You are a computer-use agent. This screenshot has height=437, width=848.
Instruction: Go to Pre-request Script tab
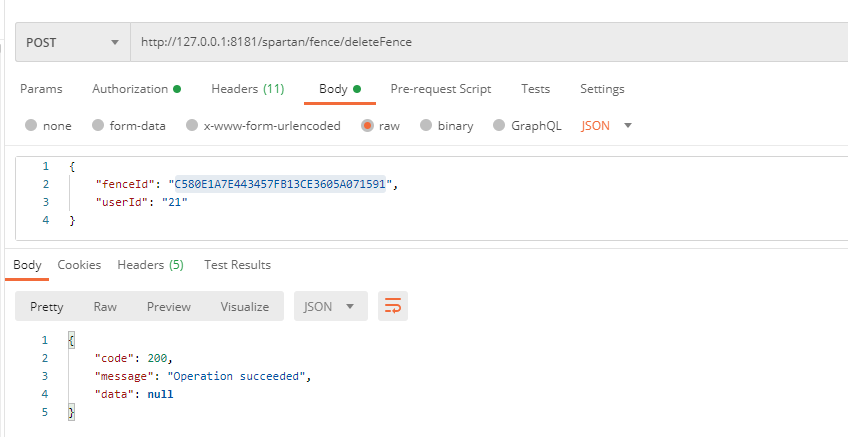440,89
